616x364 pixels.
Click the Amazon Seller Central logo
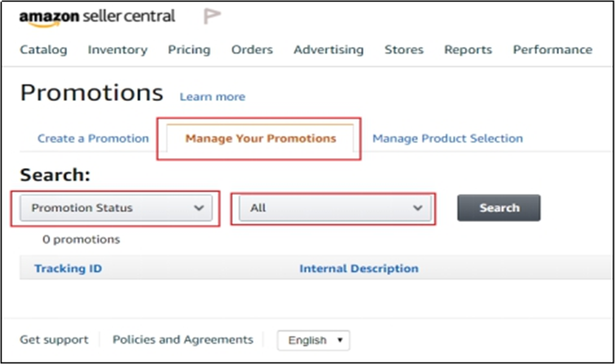97,17
